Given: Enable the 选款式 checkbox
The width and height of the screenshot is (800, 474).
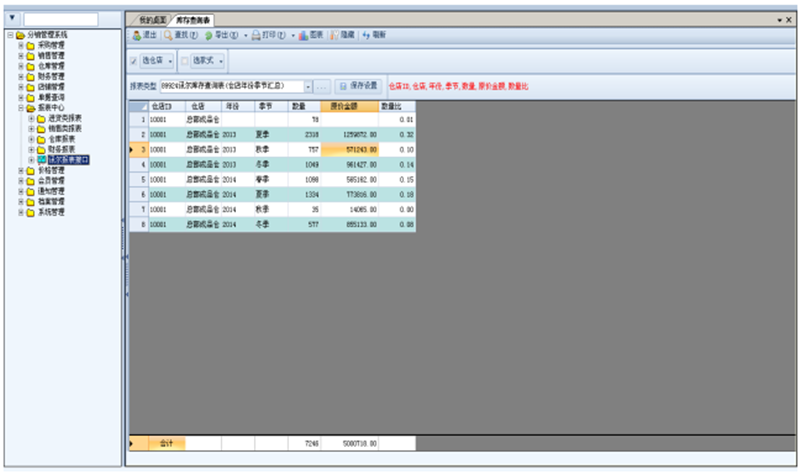Looking at the screenshot, I should pos(184,61).
